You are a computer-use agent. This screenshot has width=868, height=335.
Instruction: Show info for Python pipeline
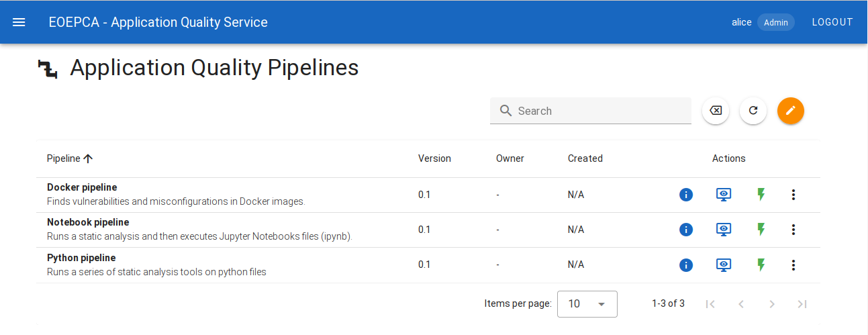686,265
